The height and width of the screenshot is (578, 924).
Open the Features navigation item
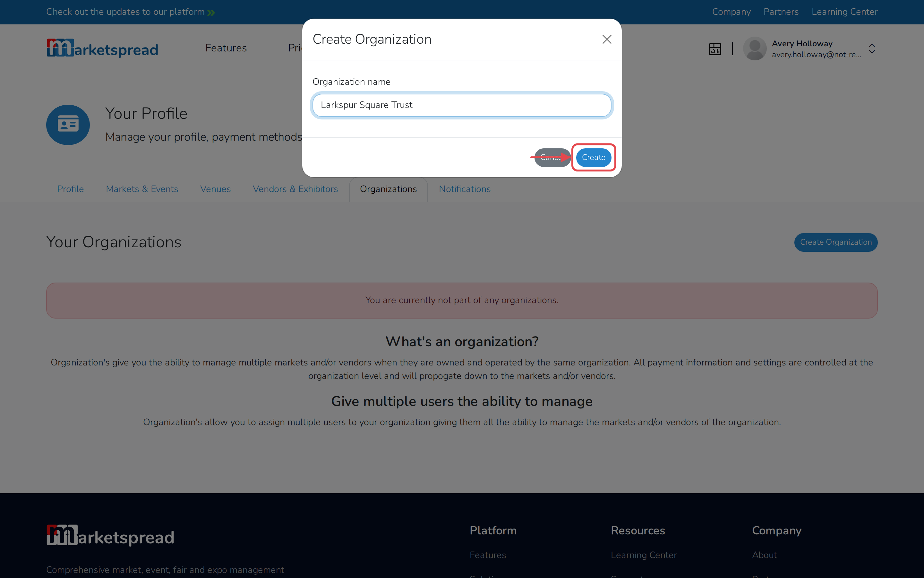point(226,48)
